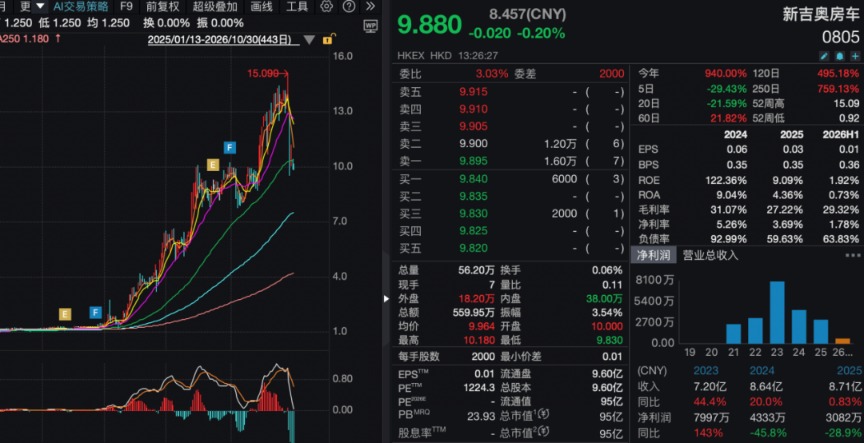Open the three-dots more menu

point(852,255)
